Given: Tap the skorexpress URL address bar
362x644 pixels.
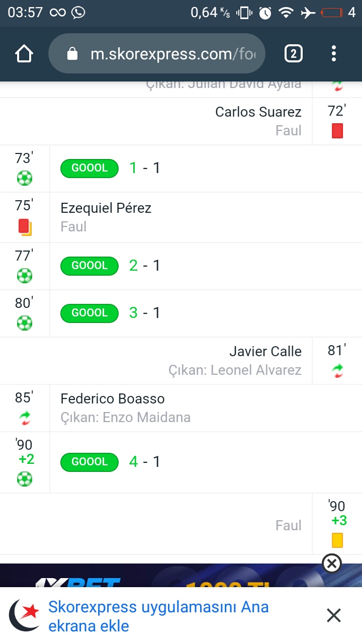Looking at the screenshot, I should 156,53.
